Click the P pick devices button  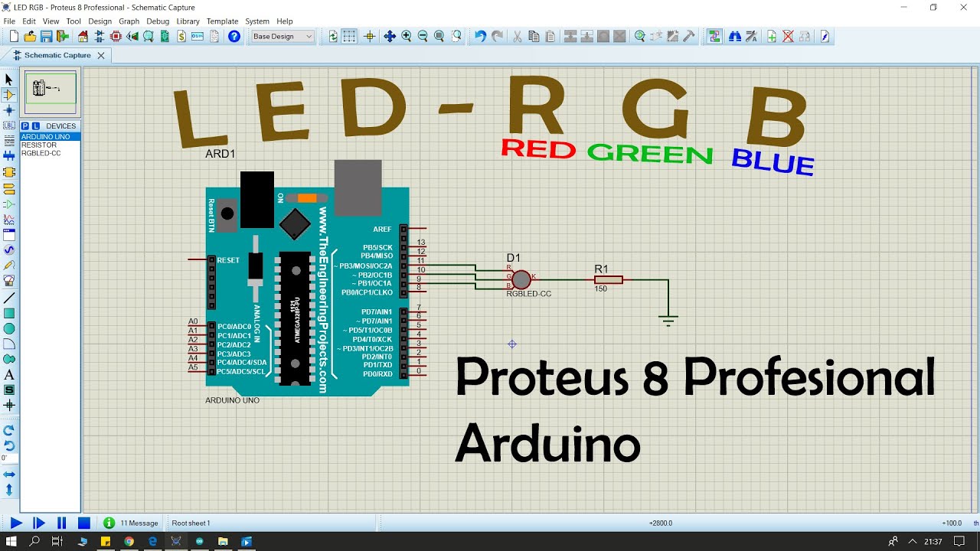[x=24, y=126]
